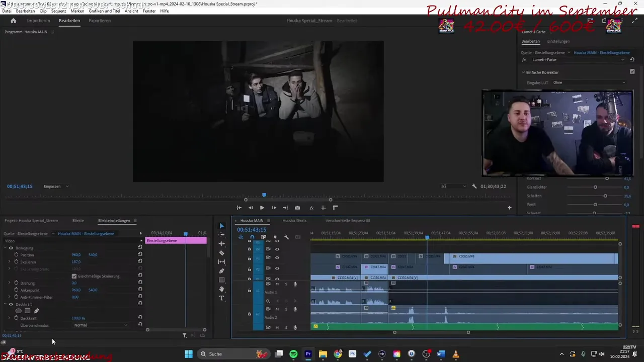Image resolution: width=644 pixels, height=362 pixels.
Task: Open Verschachtelte Sequenz 08 tab
Action: [348, 221]
